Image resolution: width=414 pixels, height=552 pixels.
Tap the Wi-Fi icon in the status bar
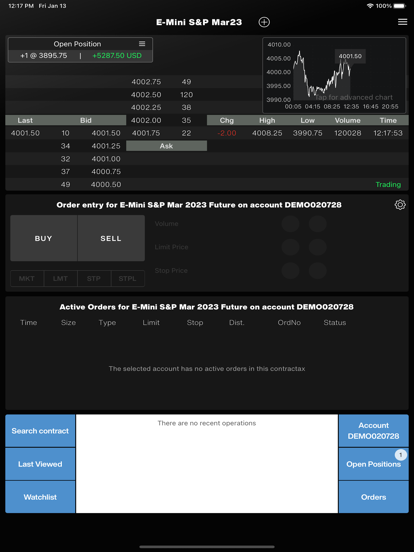click(x=370, y=6)
